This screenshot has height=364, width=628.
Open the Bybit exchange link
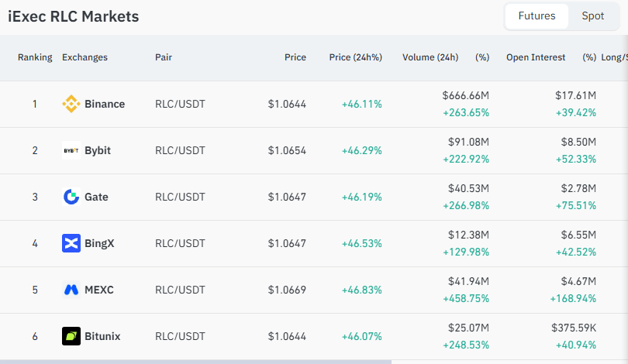point(98,150)
